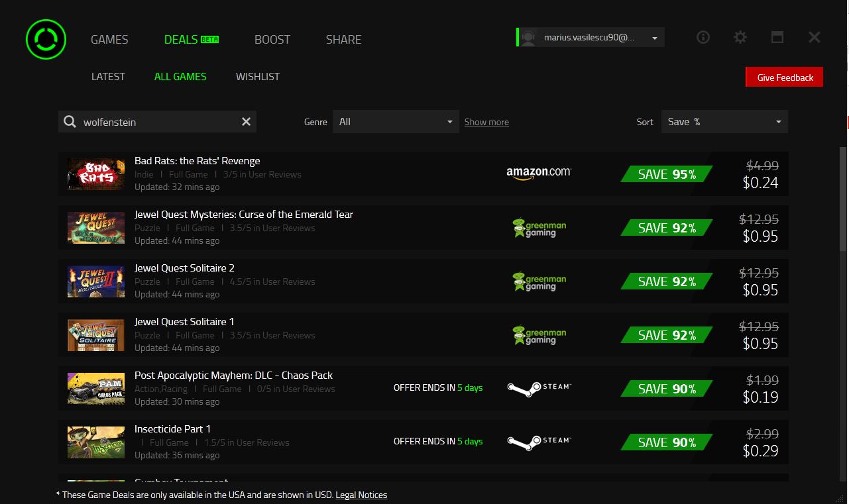Click the SAVE 95% badge for Bad Rats
This screenshot has width=849, height=504.
point(667,174)
